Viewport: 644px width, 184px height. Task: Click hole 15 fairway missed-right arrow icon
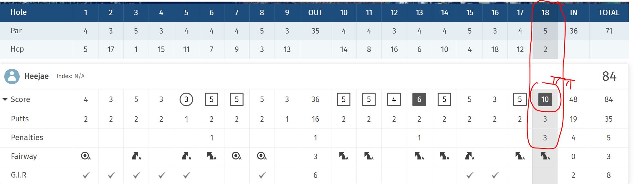pyautogui.click(x=469, y=156)
